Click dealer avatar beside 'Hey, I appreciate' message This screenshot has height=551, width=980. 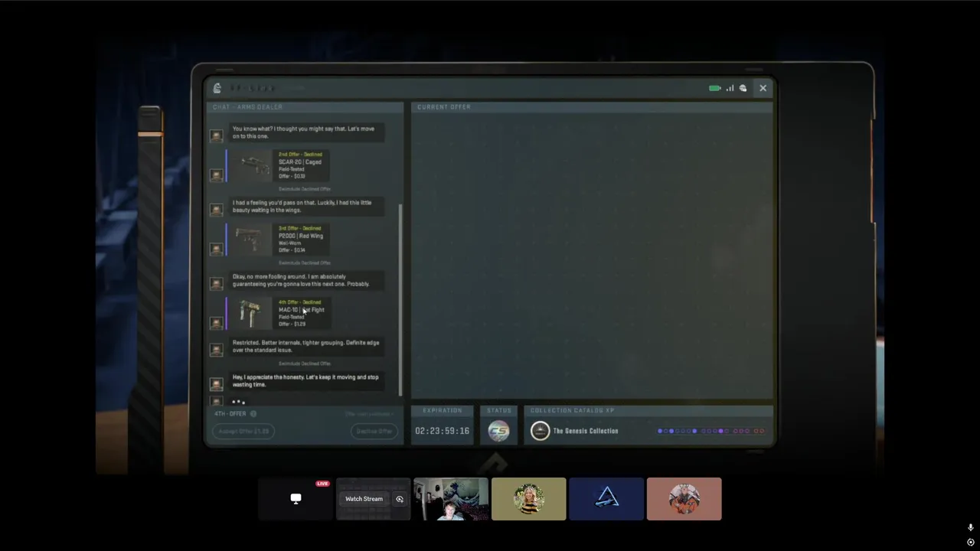point(217,383)
